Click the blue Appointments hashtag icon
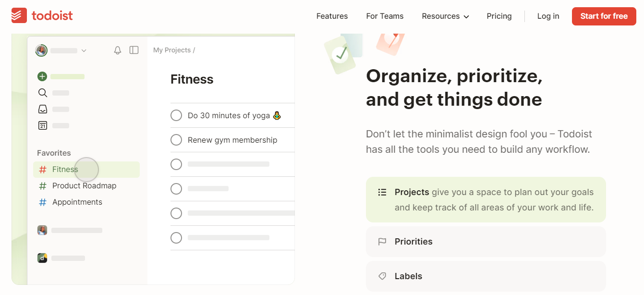The height and width of the screenshot is (295, 644). tap(42, 202)
